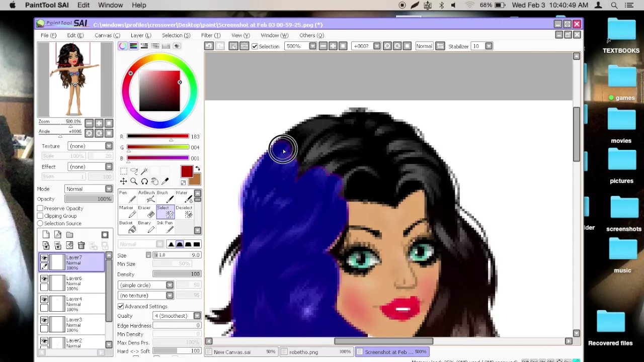Screen dimensions: 644x362
Task: Swap foreground and background colors
Action: [198, 169]
